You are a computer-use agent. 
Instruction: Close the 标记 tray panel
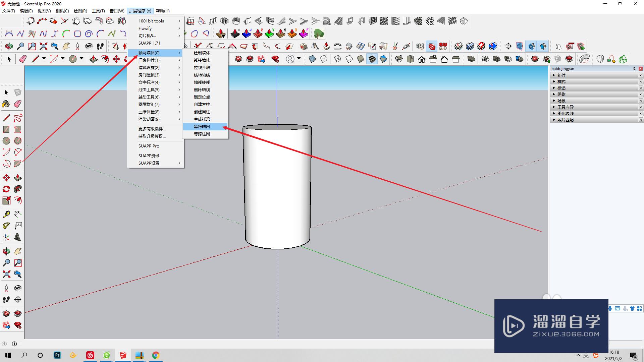[640, 88]
